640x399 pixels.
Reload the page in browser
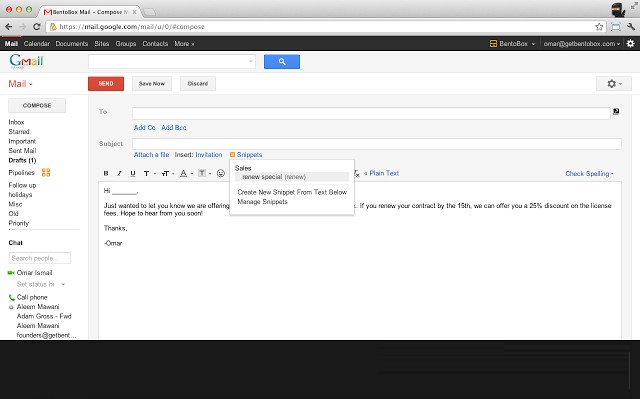pos(37,27)
